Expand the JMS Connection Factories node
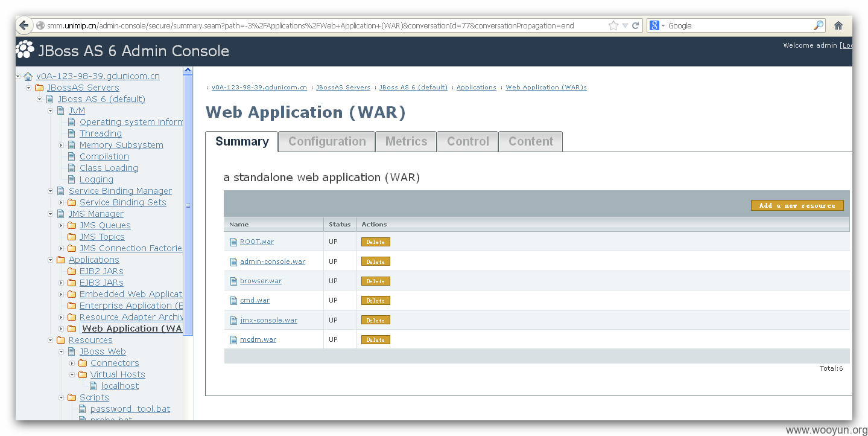This screenshot has width=868, height=436. [x=62, y=248]
